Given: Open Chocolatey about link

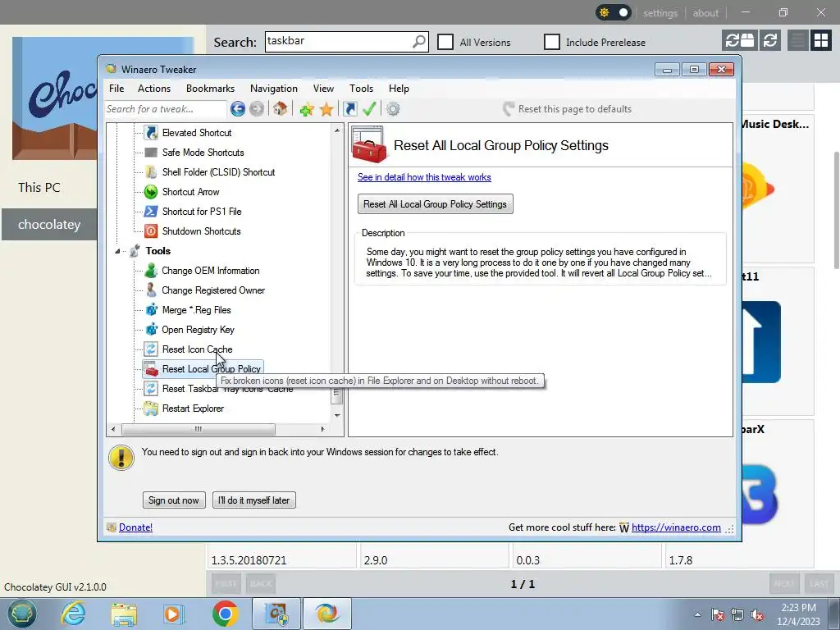Looking at the screenshot, I should point(705,13).
